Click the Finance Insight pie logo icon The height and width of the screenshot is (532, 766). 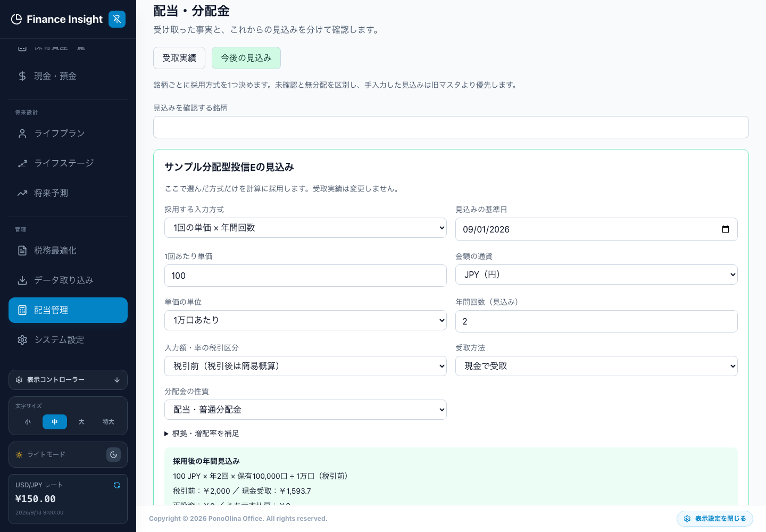(x=16, y=19)
